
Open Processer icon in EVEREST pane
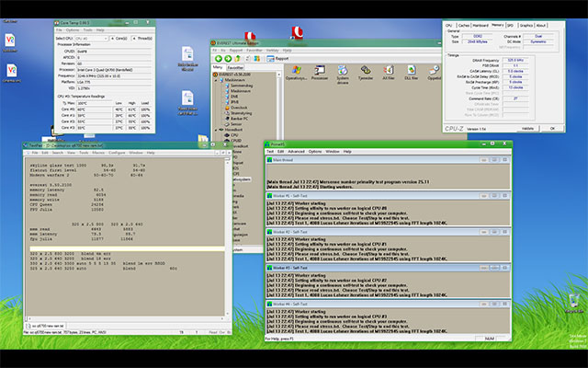coord(320,73)
